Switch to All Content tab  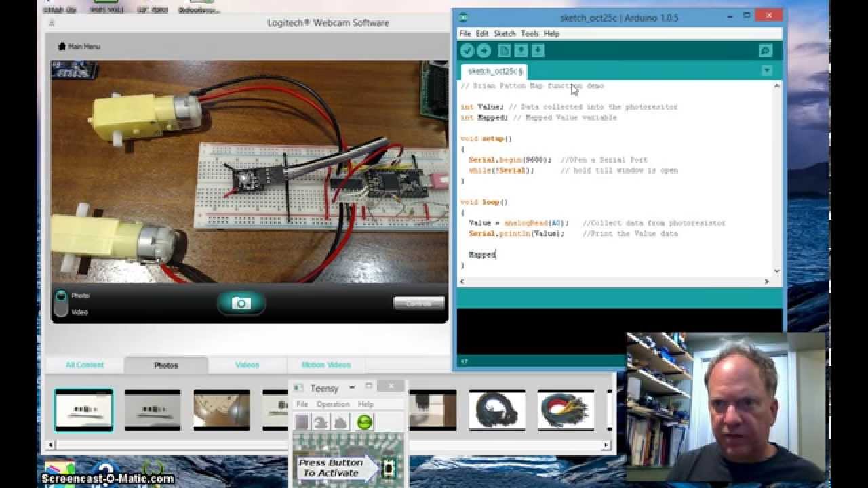click(x=85, y=365)
